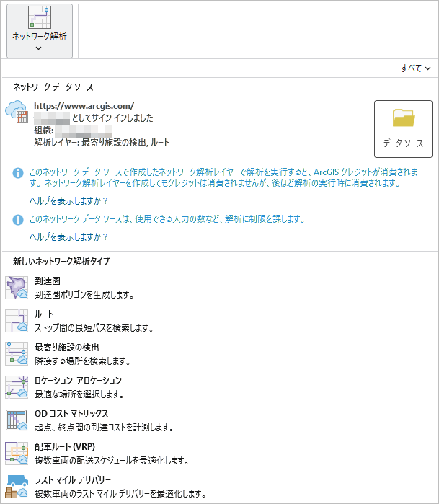Click the ルート route analysis icon
Image resolution: width=439 pixels, height=504 pixels.
pos(16,321)
